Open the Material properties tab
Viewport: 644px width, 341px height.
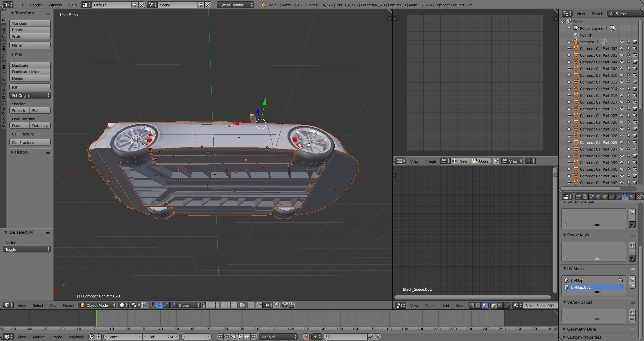coord(632,197)
